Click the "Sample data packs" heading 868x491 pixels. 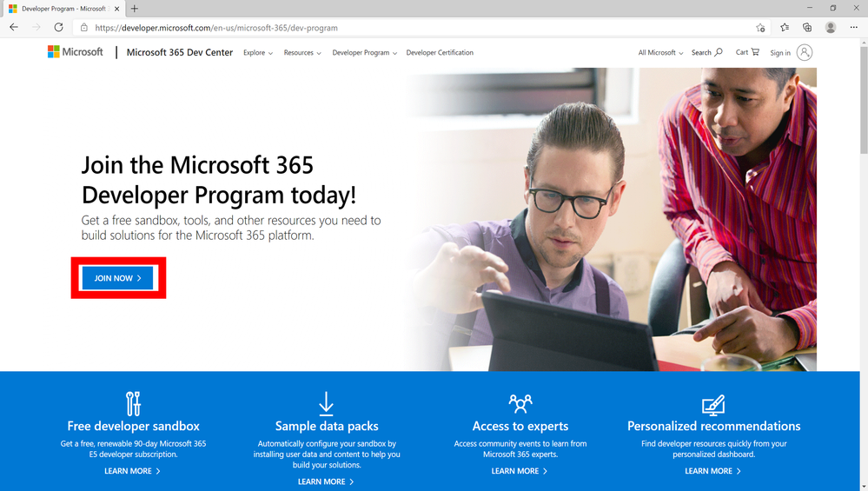[x=327, y=426]
